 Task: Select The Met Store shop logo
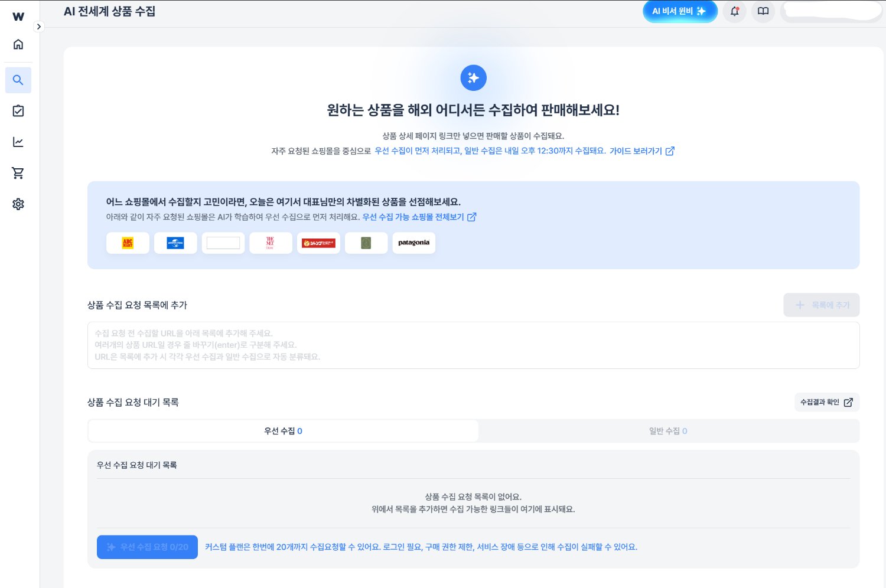pos(271,243)
